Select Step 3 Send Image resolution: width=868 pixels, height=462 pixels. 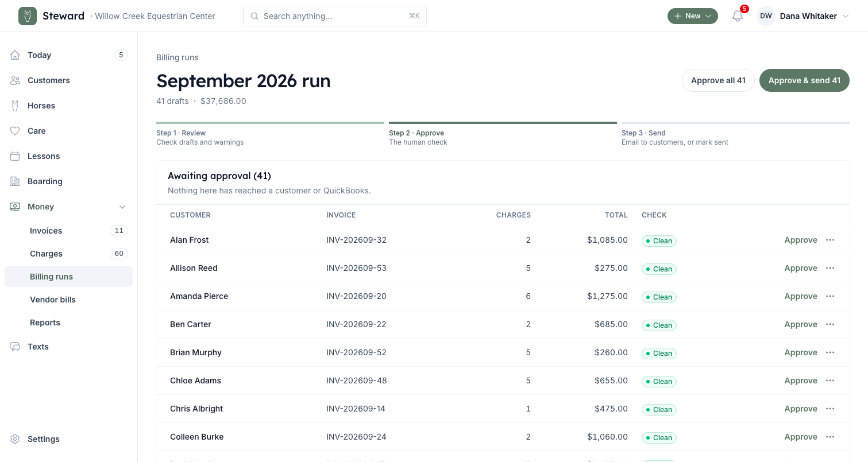(735, 134)
